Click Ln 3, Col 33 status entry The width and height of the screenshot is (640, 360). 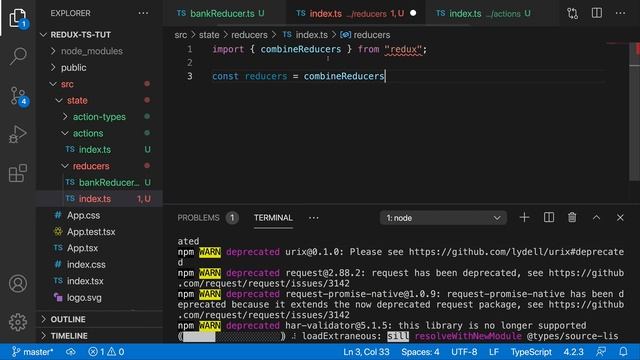click(x=366, y=352)
